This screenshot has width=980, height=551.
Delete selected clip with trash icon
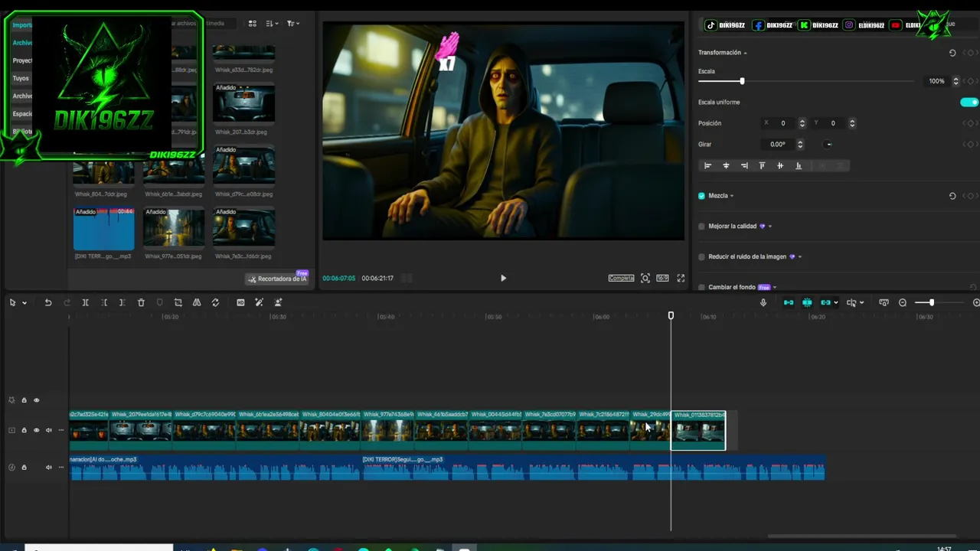coord(141,302)
